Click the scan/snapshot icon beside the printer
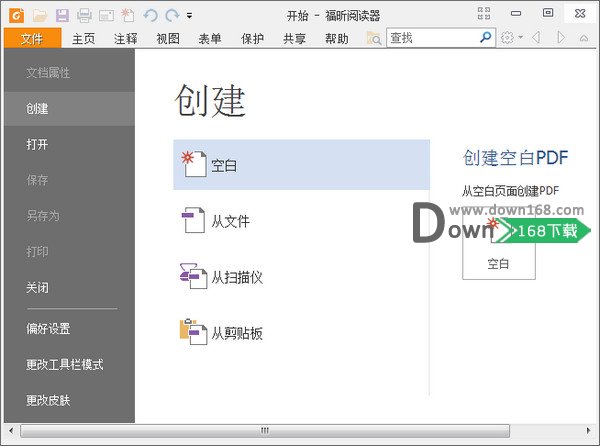 [x=106, y=16]
